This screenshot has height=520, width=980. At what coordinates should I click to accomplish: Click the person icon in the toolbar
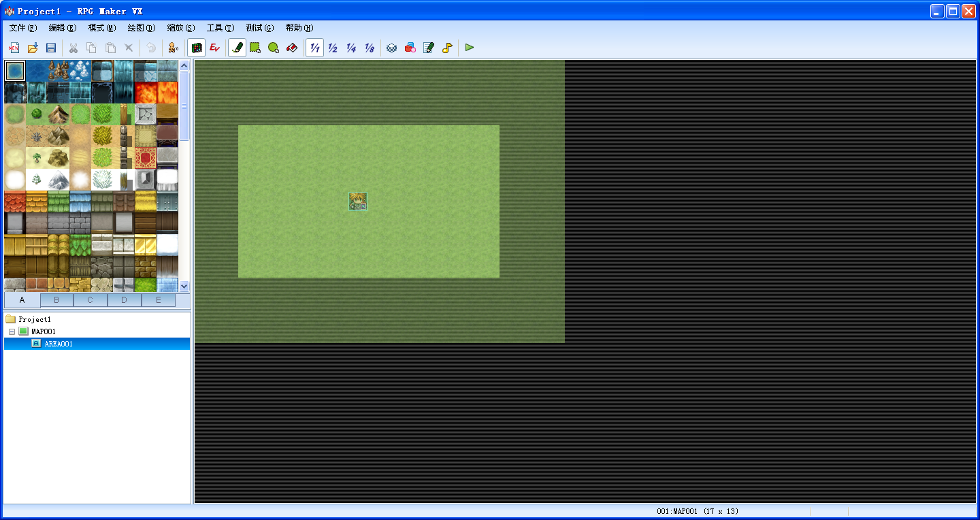click(173, 48)
